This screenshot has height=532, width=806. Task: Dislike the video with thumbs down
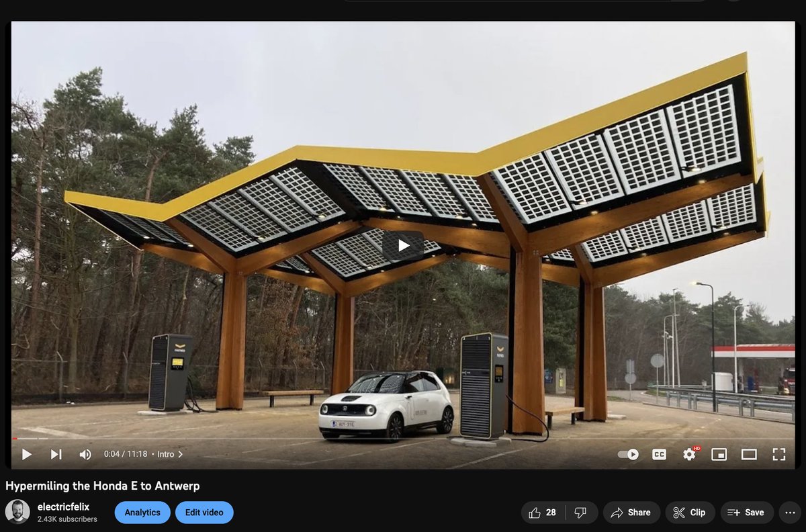(581, 513)
